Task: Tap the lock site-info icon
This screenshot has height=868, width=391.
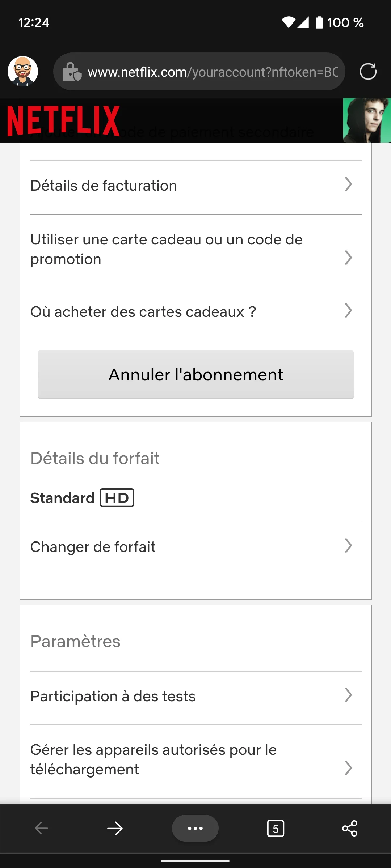Action: (x=72, y=72)
